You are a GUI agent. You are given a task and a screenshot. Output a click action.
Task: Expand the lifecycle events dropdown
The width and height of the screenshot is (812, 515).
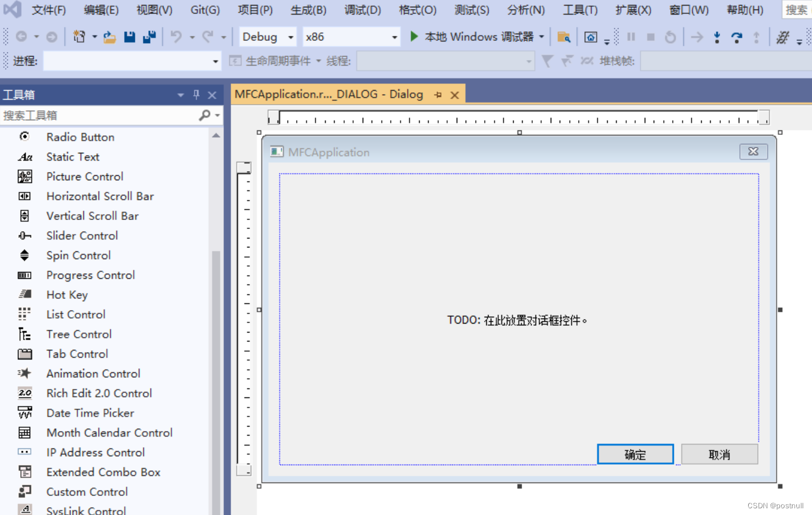point(318,61)
